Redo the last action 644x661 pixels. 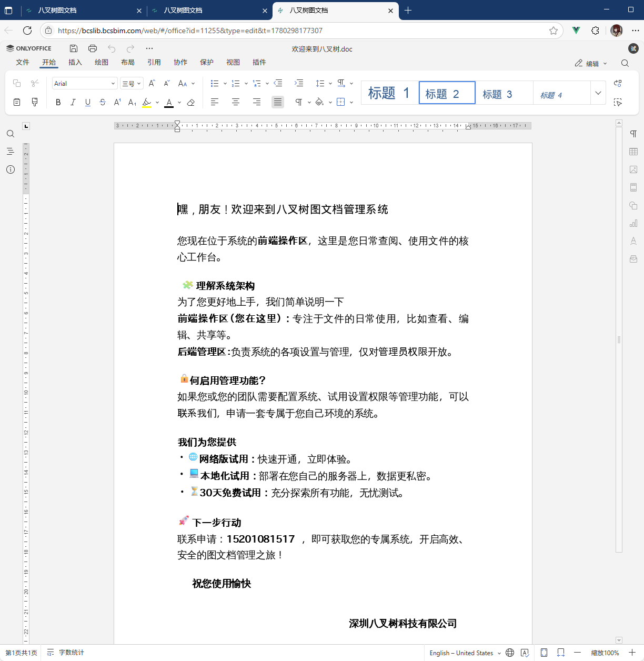pos(130,48)
